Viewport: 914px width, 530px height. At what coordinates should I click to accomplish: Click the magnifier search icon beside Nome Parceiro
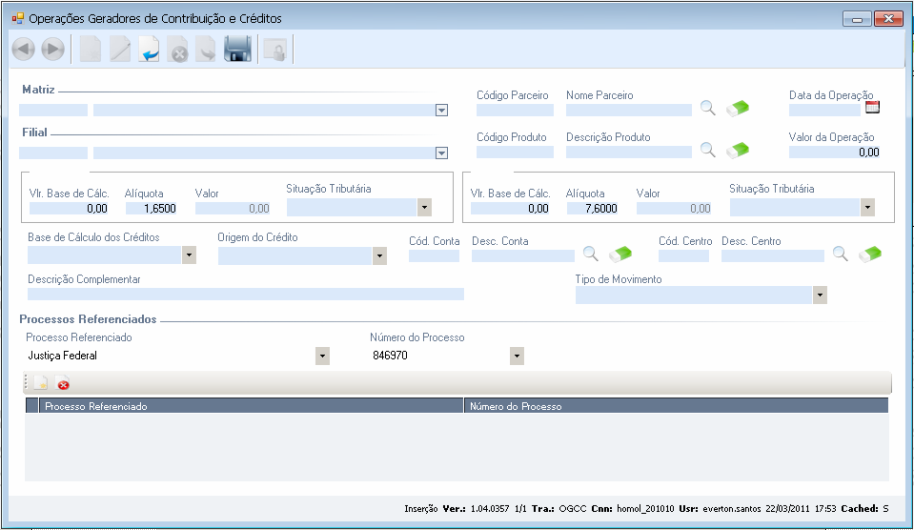click(x=707, y=108)
